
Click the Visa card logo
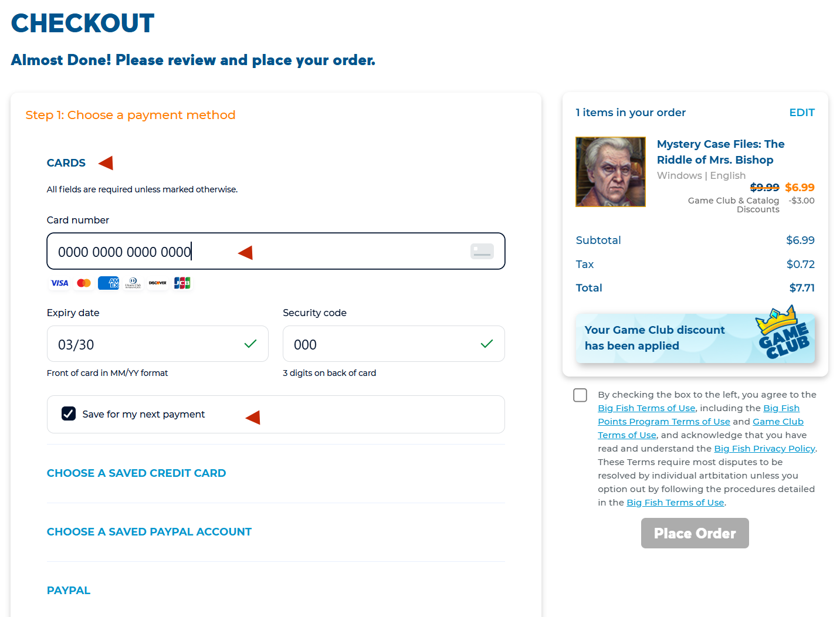pyautogui.click(x=59, y=283)
